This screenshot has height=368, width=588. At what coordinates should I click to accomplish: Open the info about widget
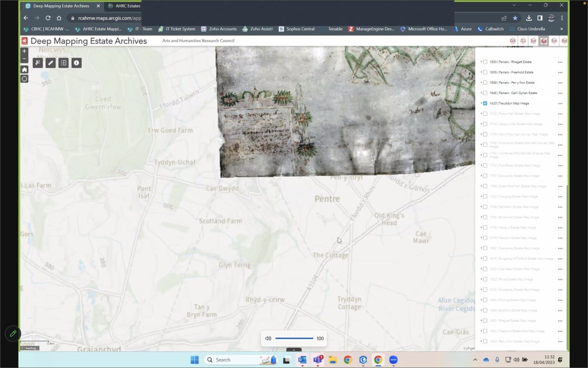[x=76, y=63]
